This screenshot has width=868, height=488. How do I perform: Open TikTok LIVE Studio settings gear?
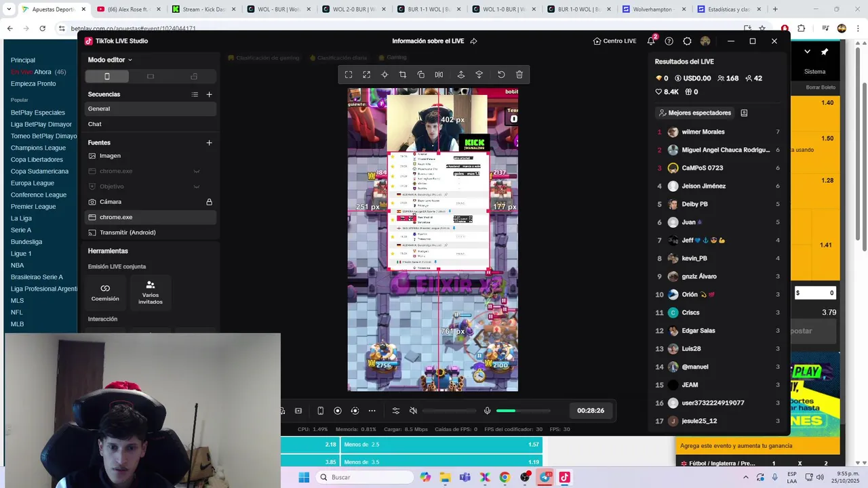pyautogui.click(x=687, y=41)
